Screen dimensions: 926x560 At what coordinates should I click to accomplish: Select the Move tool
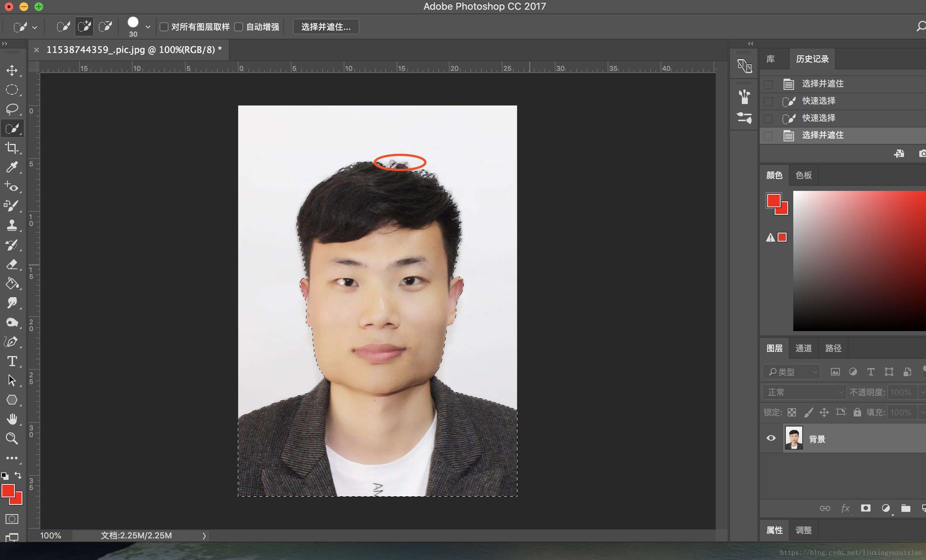(x=12, y=71)
